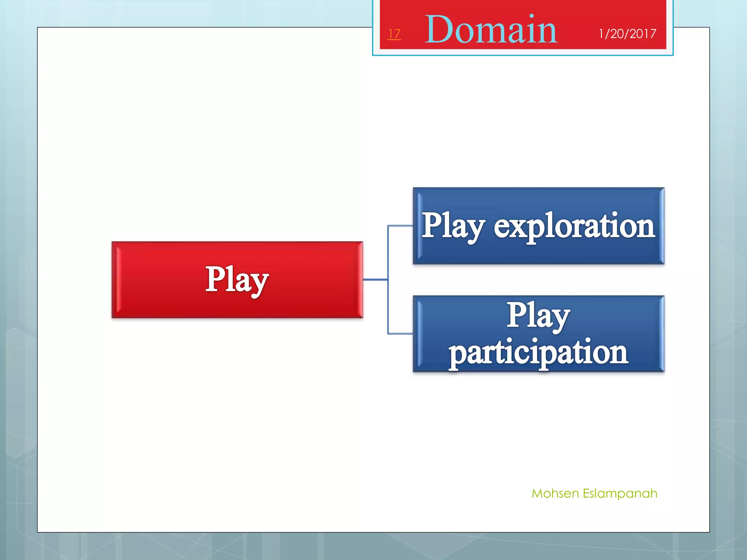Click the date 1/20/2017 in the header

tap(627, 34)
